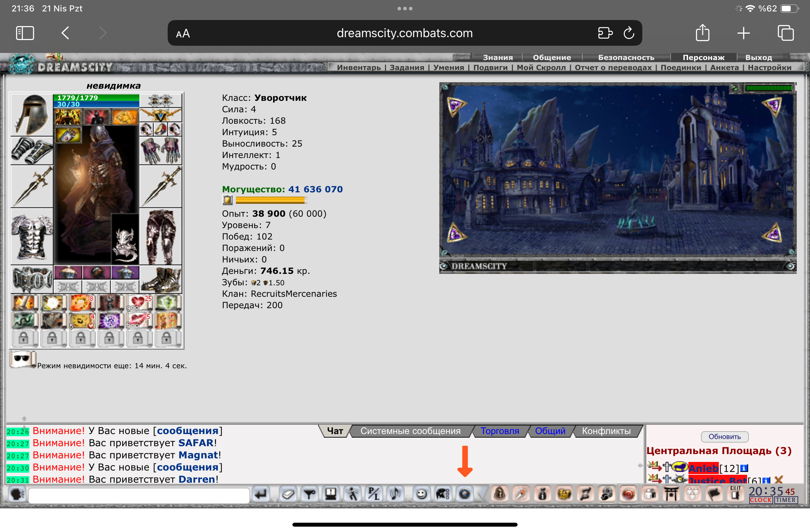Click the yellow experience progress bar
810x532 pixels.
[270, 201]
